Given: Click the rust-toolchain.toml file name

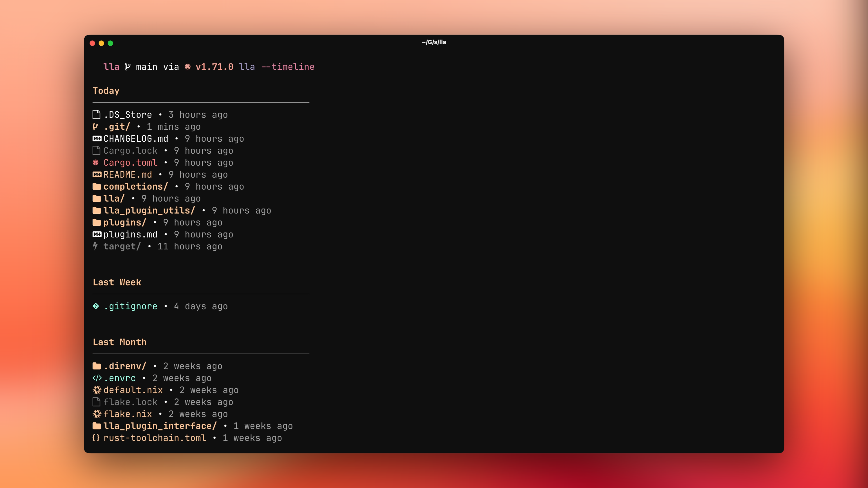Looking at the screenshot, I should (155, 438).
